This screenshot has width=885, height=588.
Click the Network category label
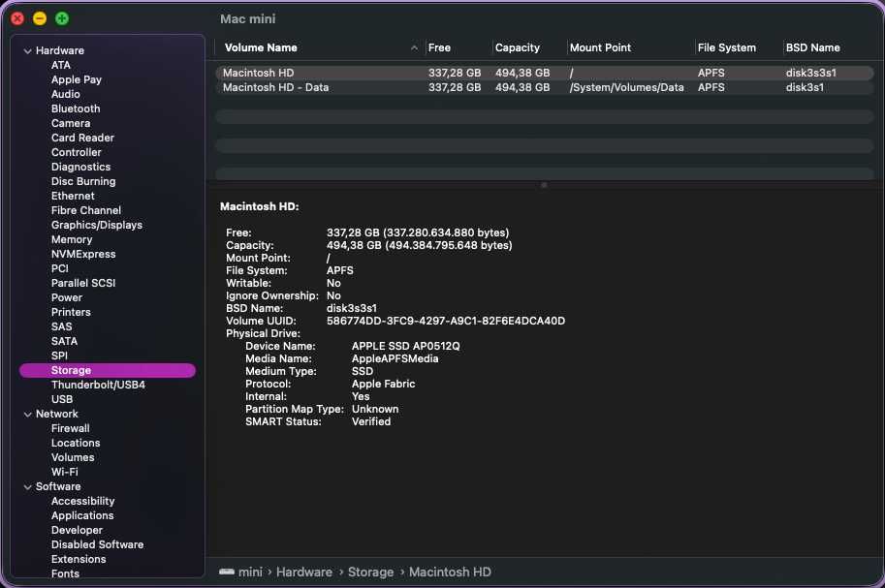pyautogui.click(x=57, y=415)
